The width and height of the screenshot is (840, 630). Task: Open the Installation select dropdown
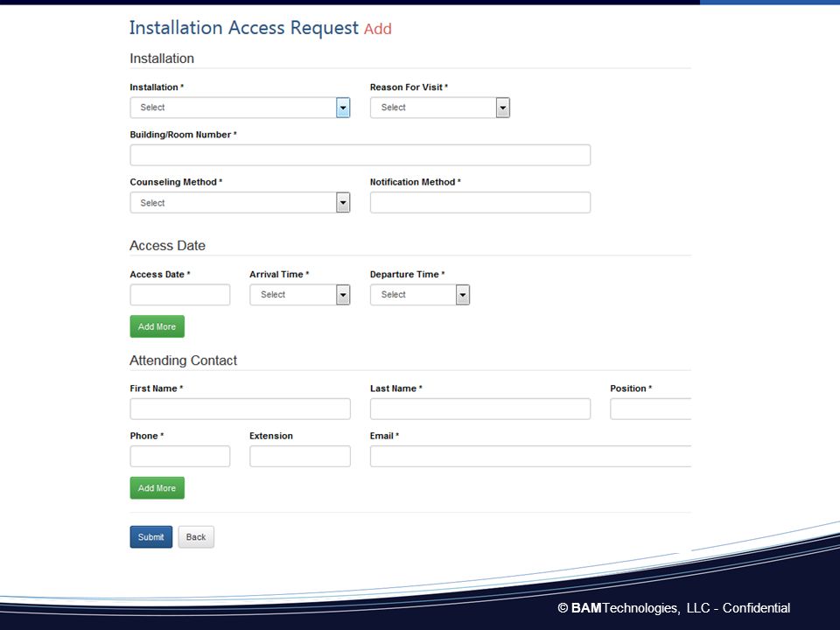coord(240,108)
